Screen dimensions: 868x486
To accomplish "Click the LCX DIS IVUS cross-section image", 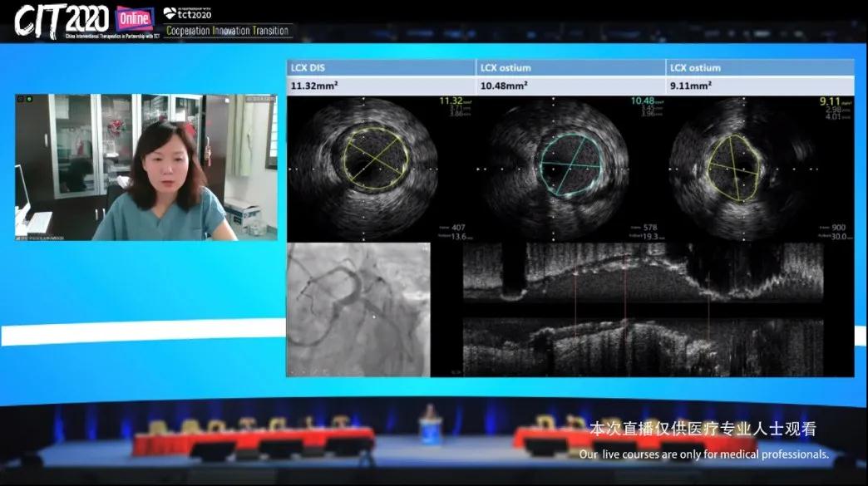I will 363,169.
